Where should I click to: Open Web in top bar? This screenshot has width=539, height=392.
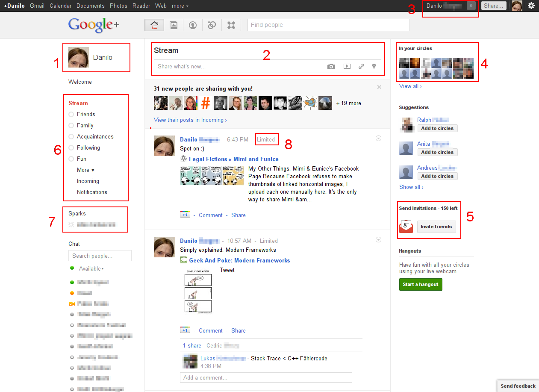pyautogui.click(x=161, y=6)
